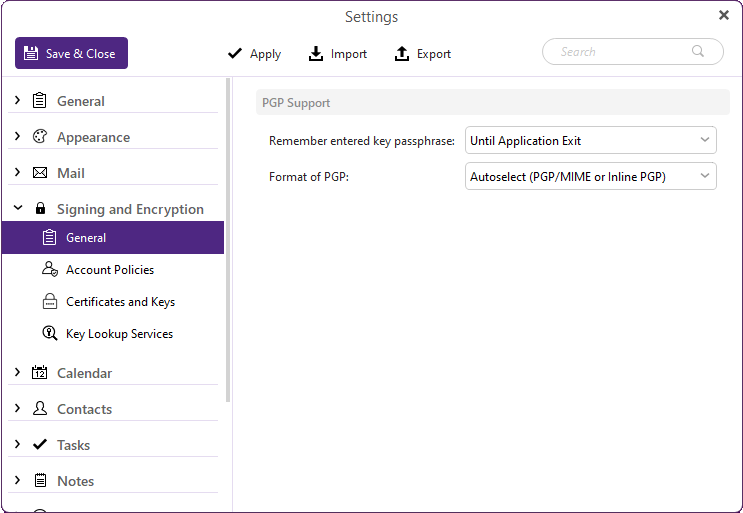Click the Save & Close button
This screenshot has width=743, height=513.
[72, 53]
